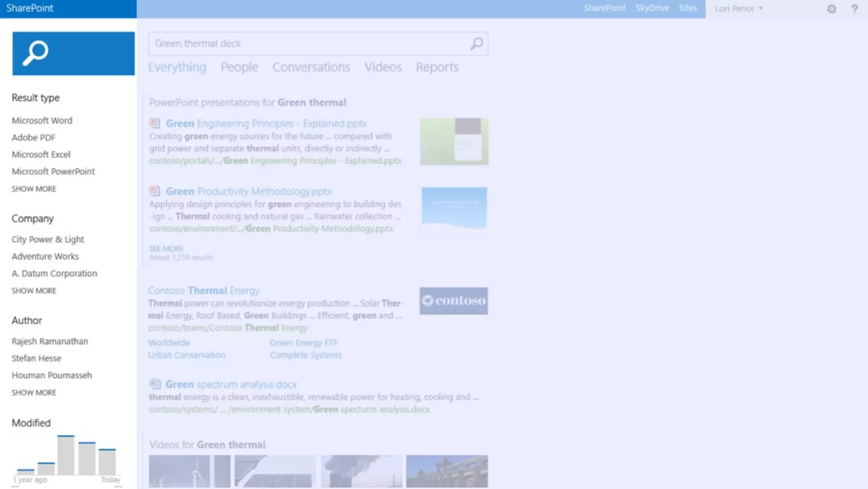Expand Result type with SHOW MORE
This screenshot has width=868, height=489.
point(34,189)
